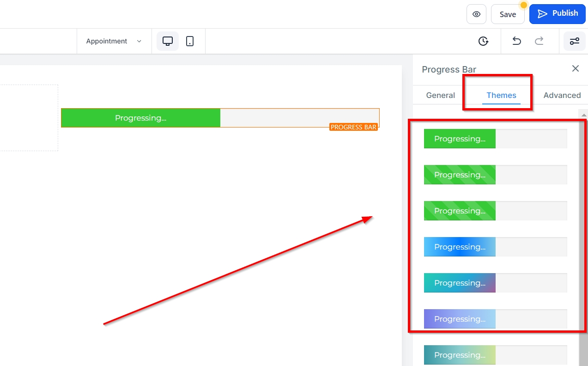Select the purple-to-light-blue gradient theme

click(495, 319)
